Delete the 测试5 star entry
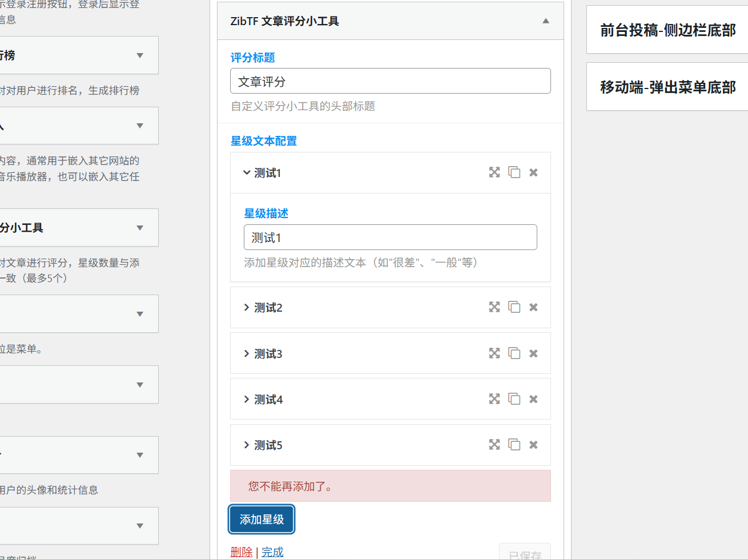This screenshot has width=748, height=560. click(x=533, y=444)
